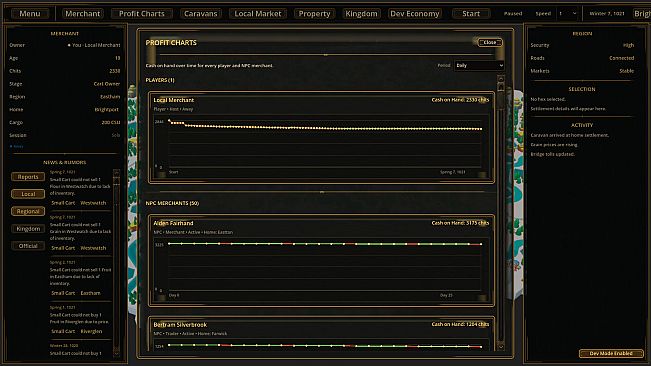Click Small Cart link in Riverglen news

coord(63,331)
